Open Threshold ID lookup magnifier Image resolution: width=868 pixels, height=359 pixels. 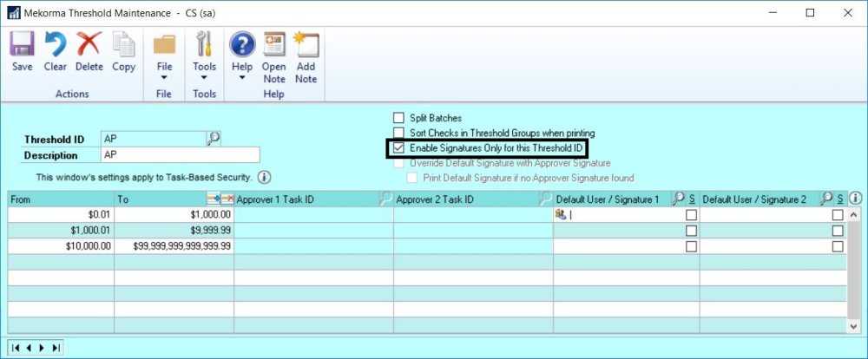coord(214,138)
